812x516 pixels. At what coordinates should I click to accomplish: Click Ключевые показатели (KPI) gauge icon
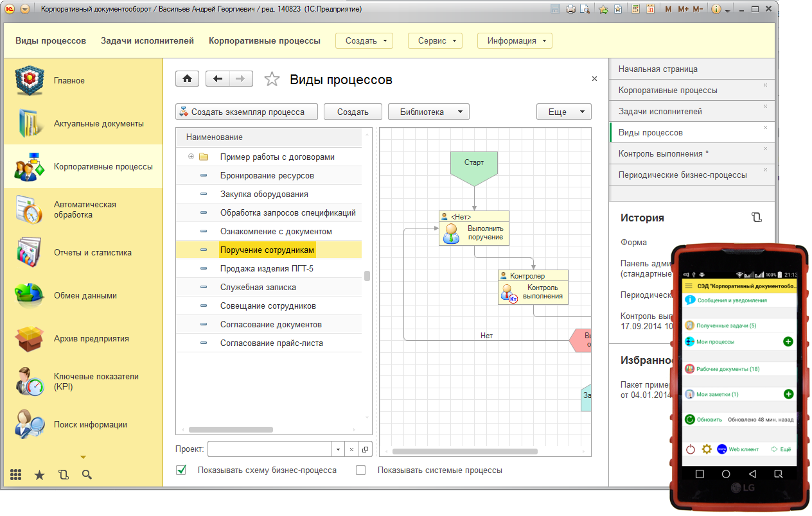click(28, 381)
